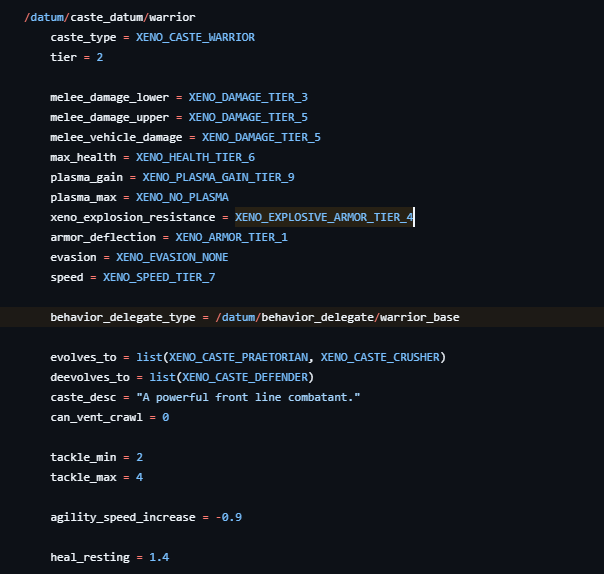Click the agility_speed_increase value -0.9
Screen dimensions: 604x574
pyautogui.click(x=228, y=517)
